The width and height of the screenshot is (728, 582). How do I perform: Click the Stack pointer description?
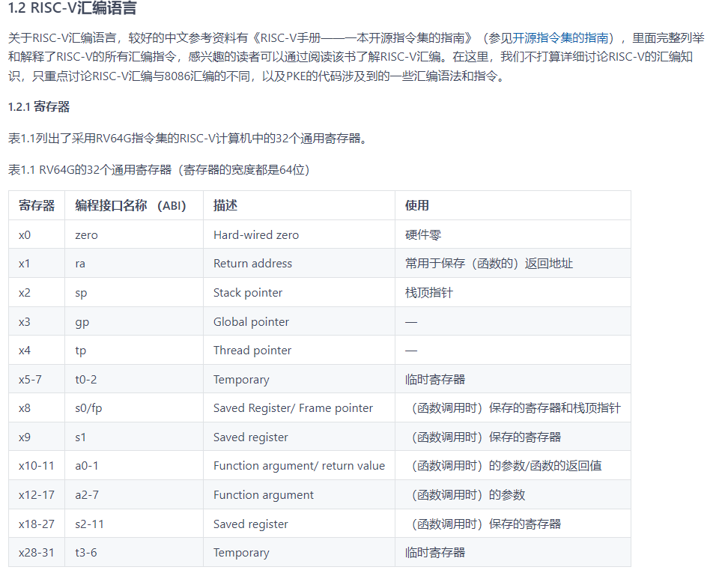click(299, 293)
